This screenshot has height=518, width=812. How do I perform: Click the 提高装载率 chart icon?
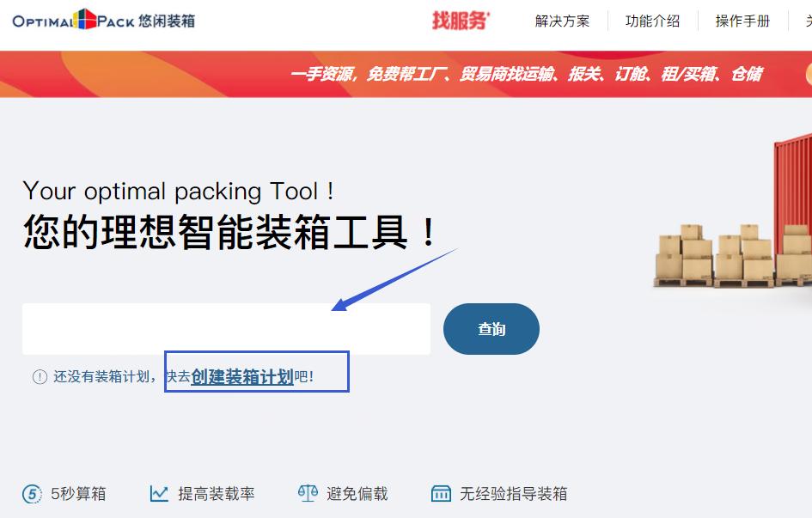pyautogui.click(x=159, y=494)
